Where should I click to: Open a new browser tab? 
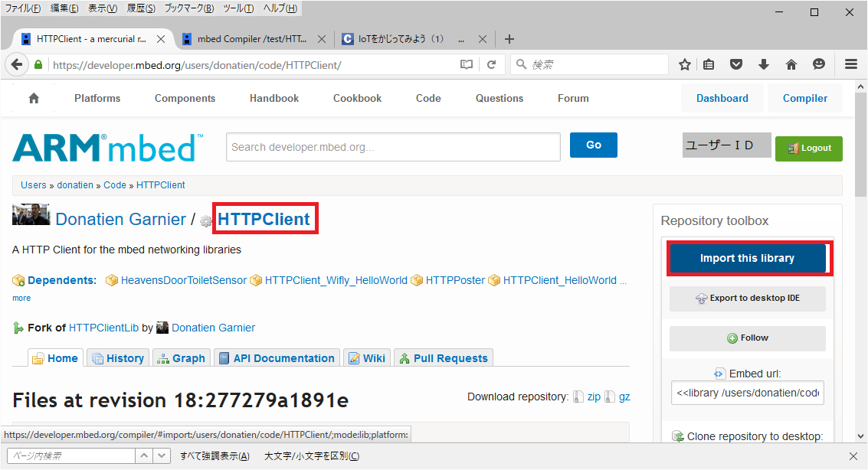point(509,39)
